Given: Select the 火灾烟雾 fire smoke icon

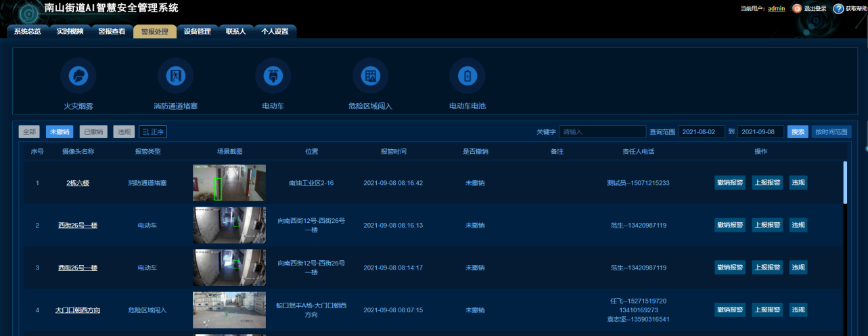Looking at the screenshot, I should point(78,76).
